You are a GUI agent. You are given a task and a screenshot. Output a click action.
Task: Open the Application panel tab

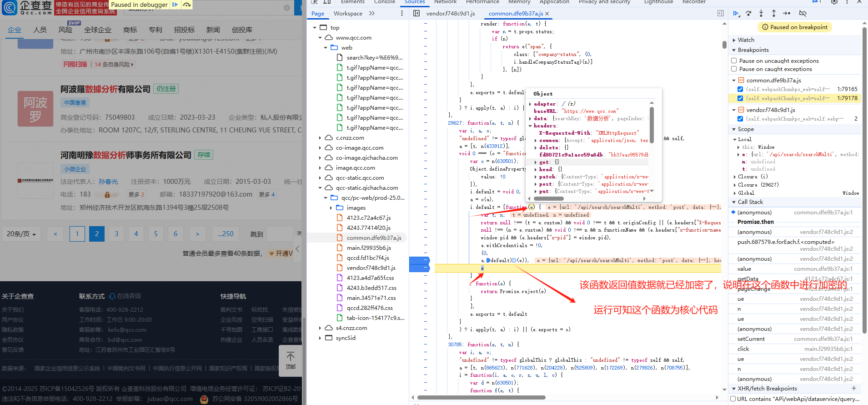(x=554, y=2)
